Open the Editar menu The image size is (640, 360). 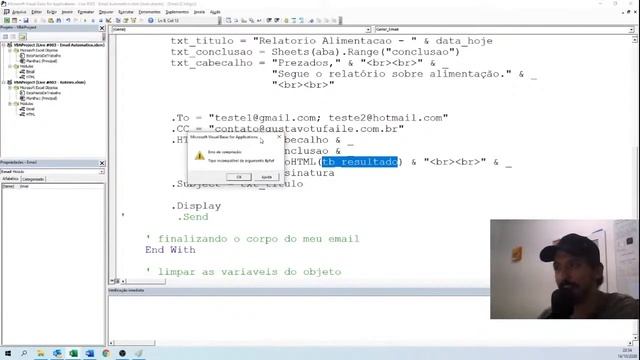click(x=36, y=12)
